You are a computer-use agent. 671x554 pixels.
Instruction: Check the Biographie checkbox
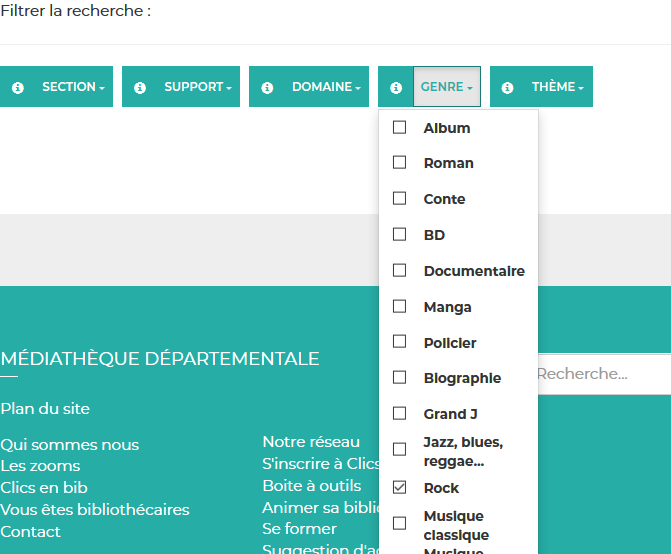(399, 377)
